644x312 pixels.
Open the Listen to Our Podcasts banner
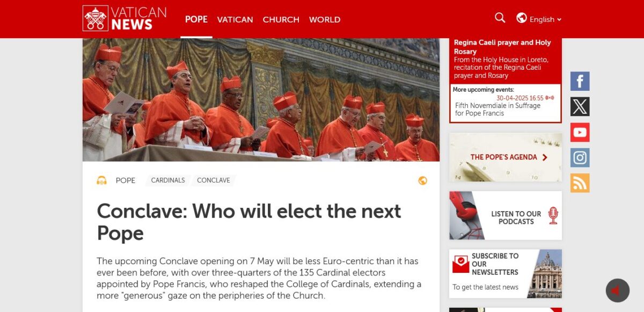[x=506, y=215]
